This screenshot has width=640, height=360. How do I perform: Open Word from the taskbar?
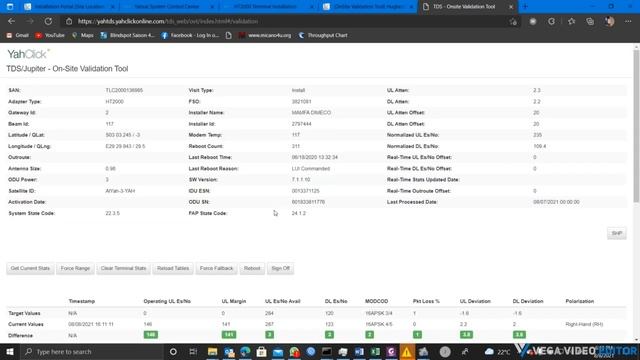(359, 352)
